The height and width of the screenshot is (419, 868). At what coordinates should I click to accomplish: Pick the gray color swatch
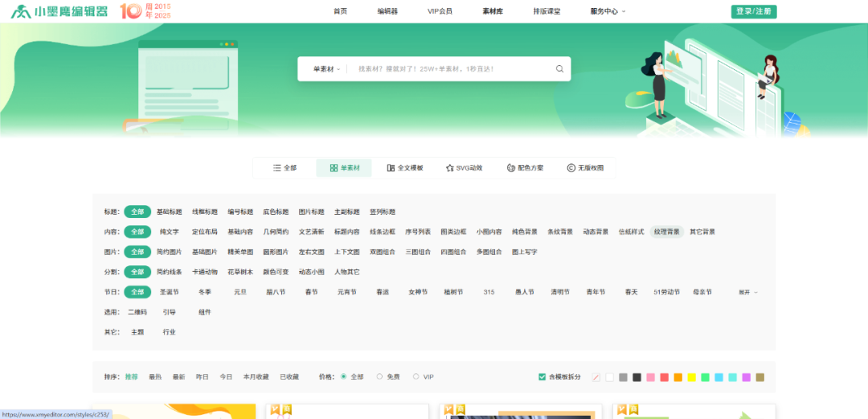(624, 377)
